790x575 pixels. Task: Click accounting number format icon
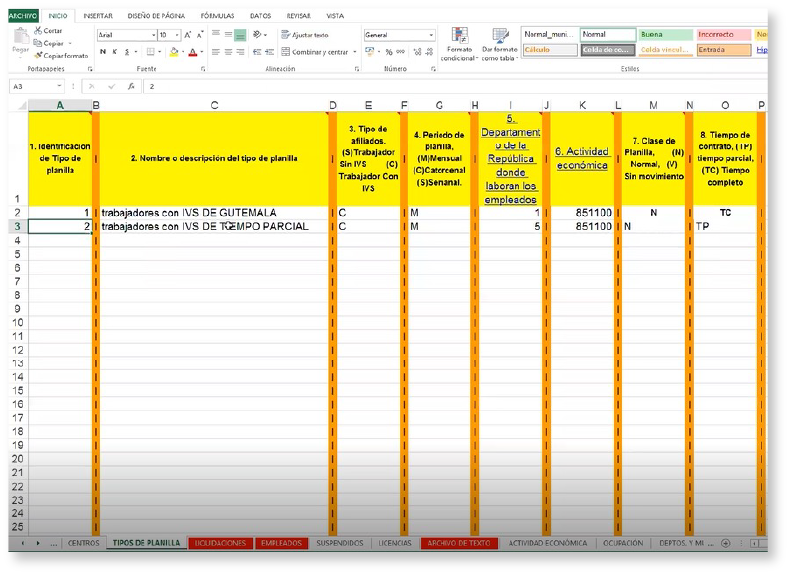(x=370, y=52)
